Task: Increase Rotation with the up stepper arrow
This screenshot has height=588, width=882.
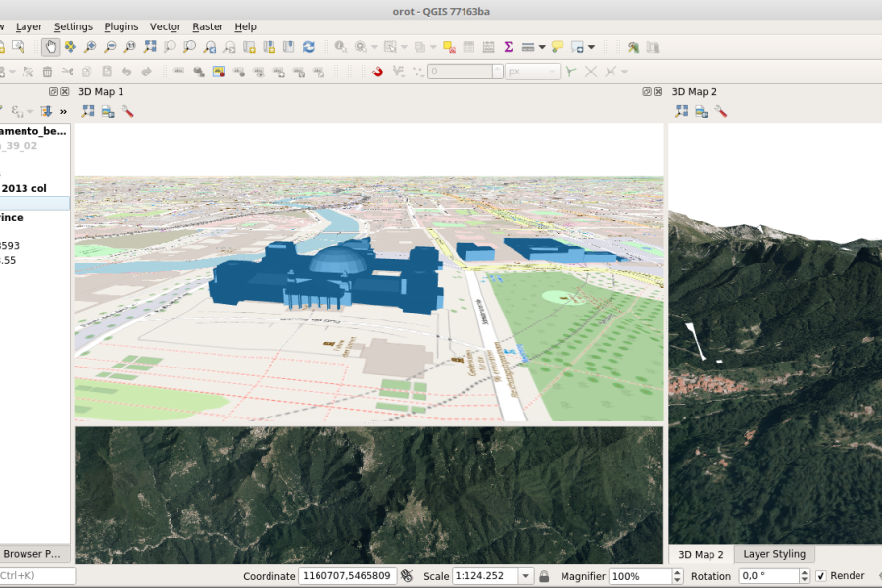Action: pos(804,572)
